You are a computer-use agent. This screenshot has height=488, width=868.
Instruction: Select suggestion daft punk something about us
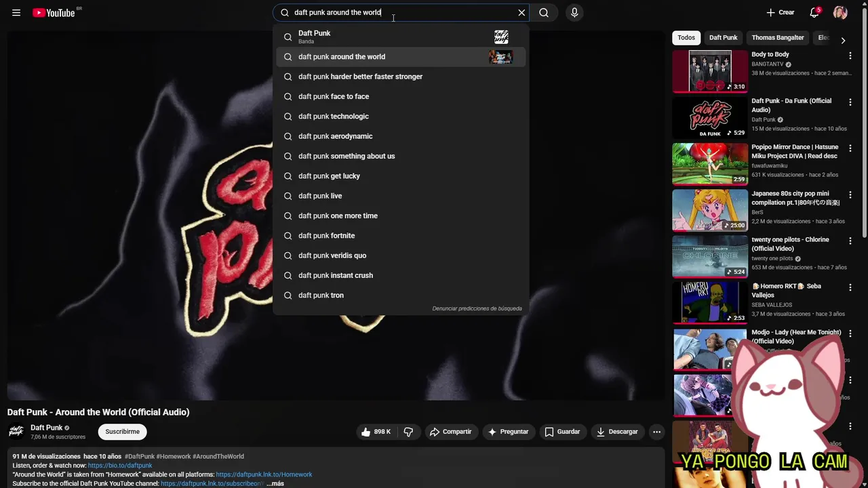401,156
